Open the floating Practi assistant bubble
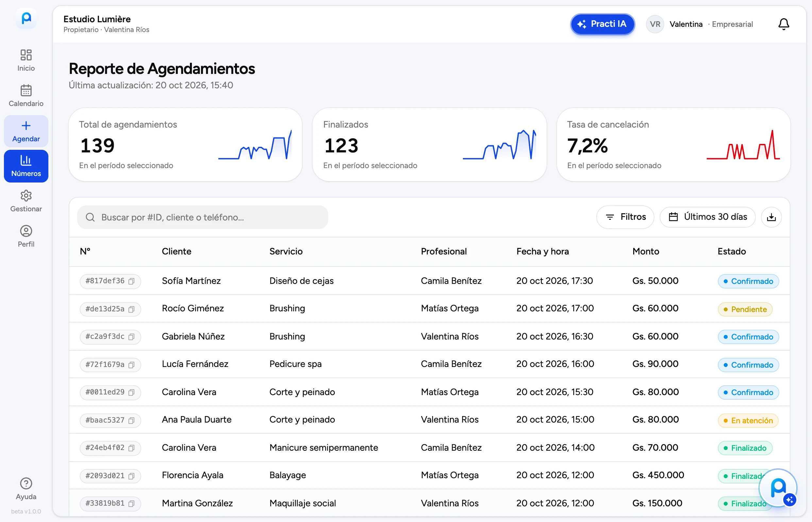Image resolution: width=812 pixels, height=522 pixels. point(778,488)
